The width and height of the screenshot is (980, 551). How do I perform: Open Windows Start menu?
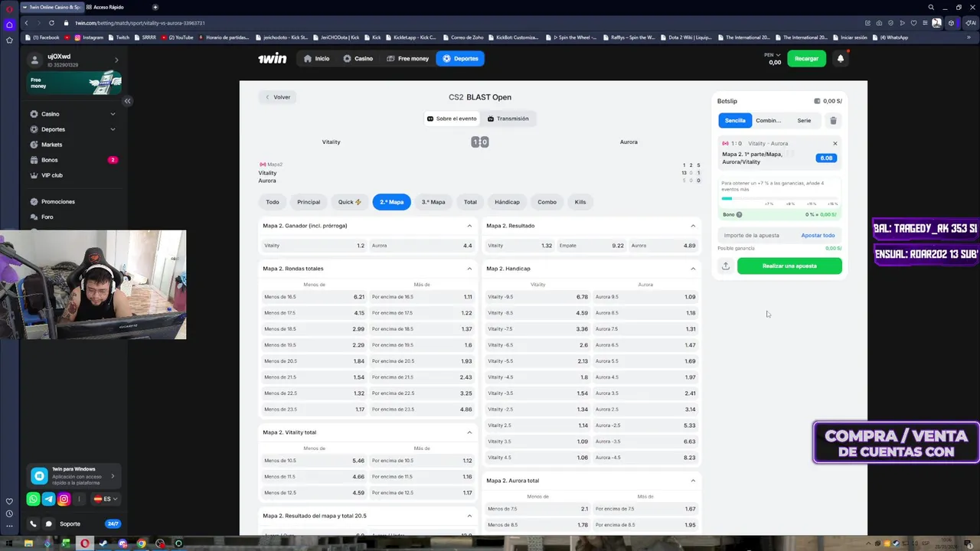click(9, 543)
